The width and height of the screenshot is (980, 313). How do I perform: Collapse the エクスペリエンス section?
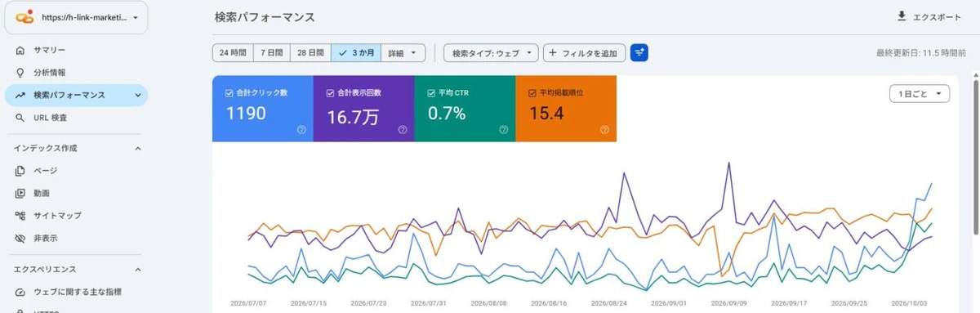coord(137,269)
